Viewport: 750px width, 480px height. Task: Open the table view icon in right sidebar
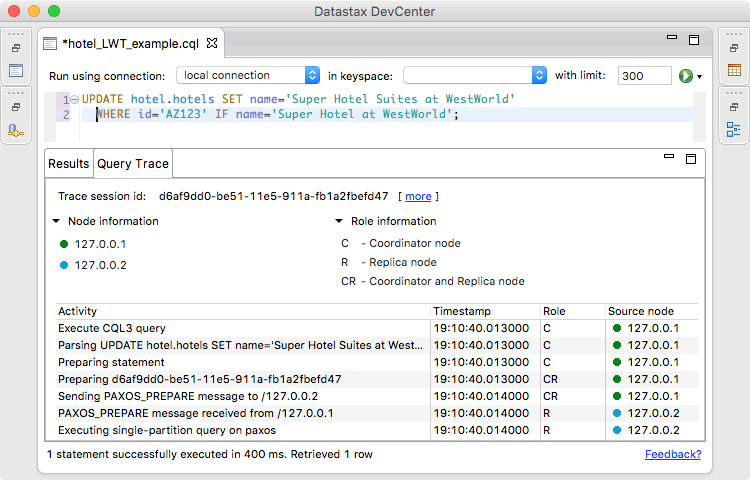(734, 71)
